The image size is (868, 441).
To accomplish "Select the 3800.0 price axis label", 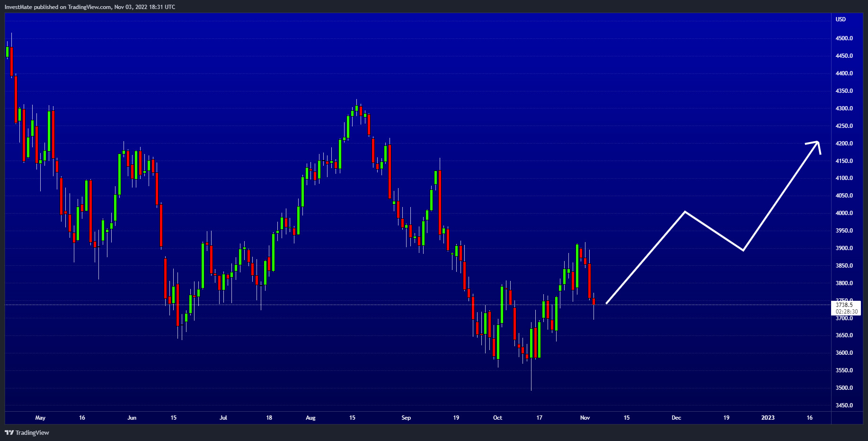I will (x=844, y=283).
